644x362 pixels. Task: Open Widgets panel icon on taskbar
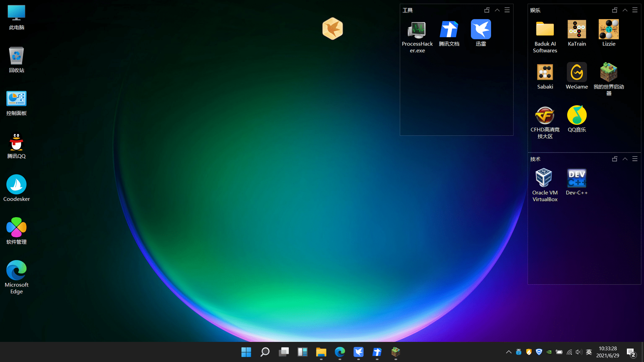tap(303, 352)
